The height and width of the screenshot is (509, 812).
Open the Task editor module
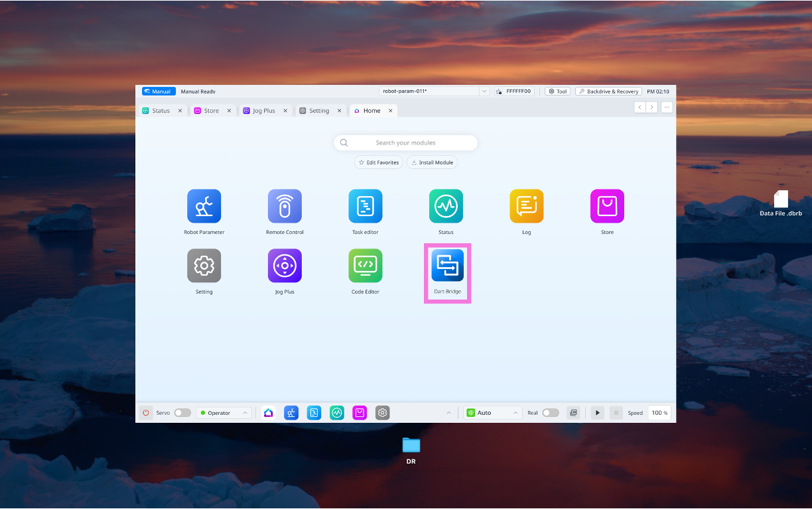point(366,206)
